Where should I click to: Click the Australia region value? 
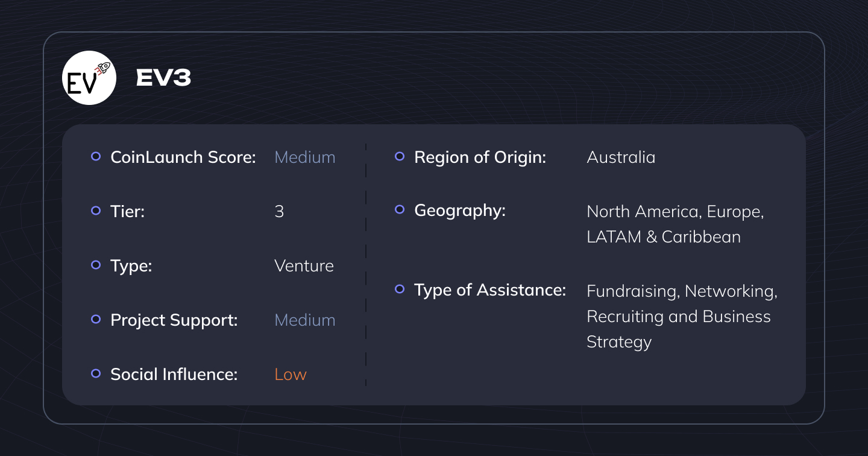621,157
